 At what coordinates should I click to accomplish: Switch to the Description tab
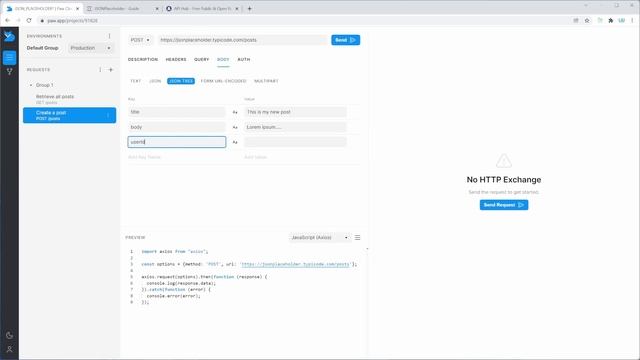coord(143,60)
